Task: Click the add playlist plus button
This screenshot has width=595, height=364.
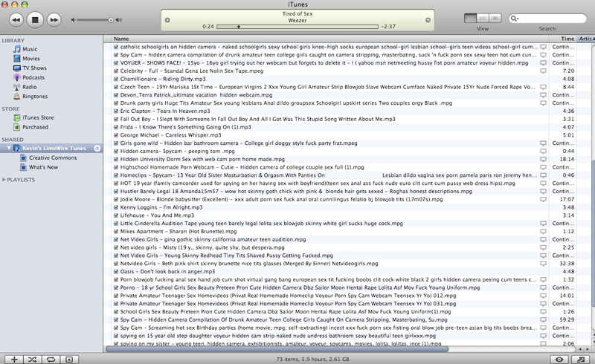Action: (14, 359)
